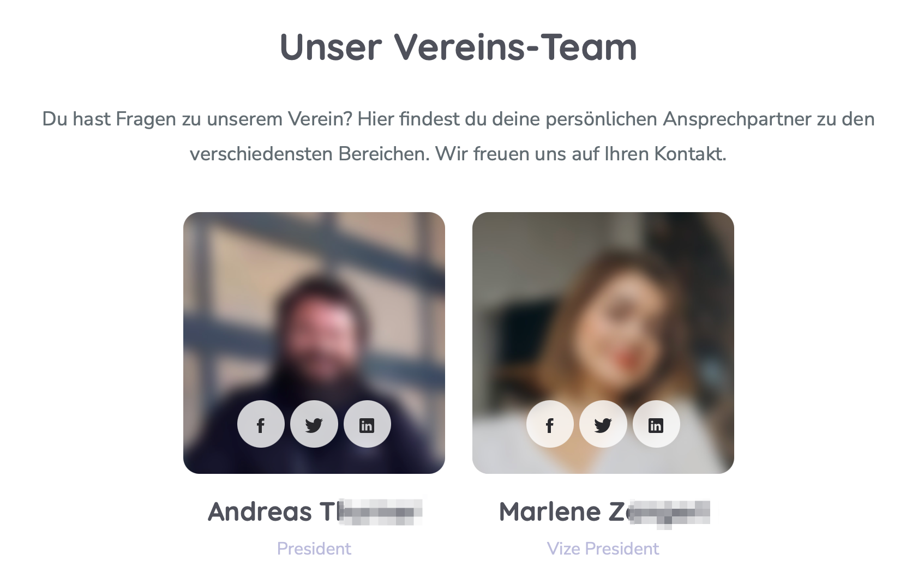The height and width of the screenshot is (578, 924).
Task: Click the lavender "President" role label
Action: coord(314,549)
